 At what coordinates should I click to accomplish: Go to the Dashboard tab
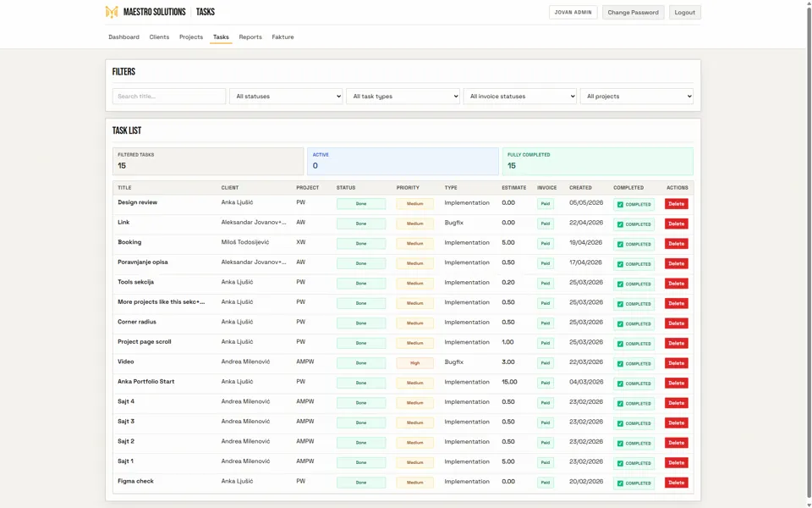click(x=123, y=36)
